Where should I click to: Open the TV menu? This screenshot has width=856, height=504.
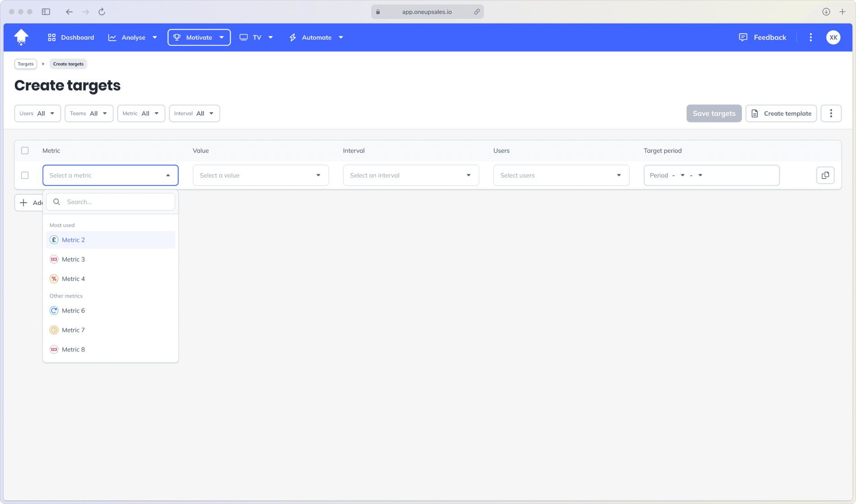click(x=256, y=37)
